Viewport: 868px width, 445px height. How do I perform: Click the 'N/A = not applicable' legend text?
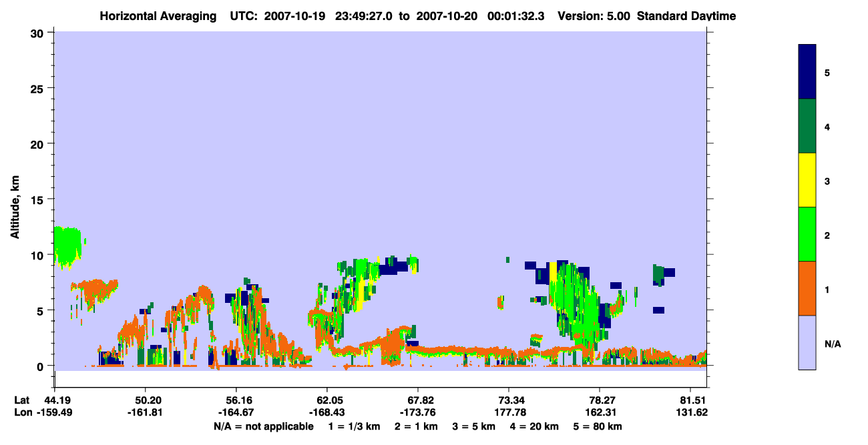(x=264, y=426)
